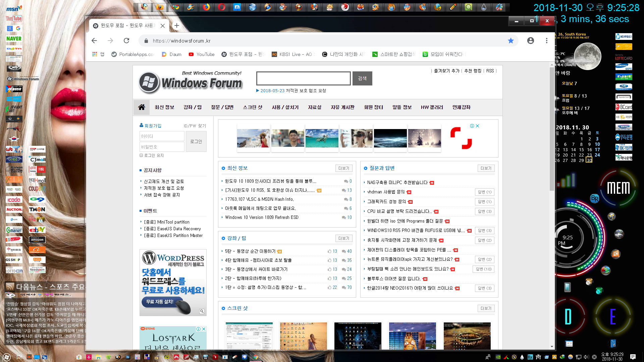Go back using browser back arrow
Image resolution: width=644 pixels, height=362 pixels.
click(x=94, y=41)
